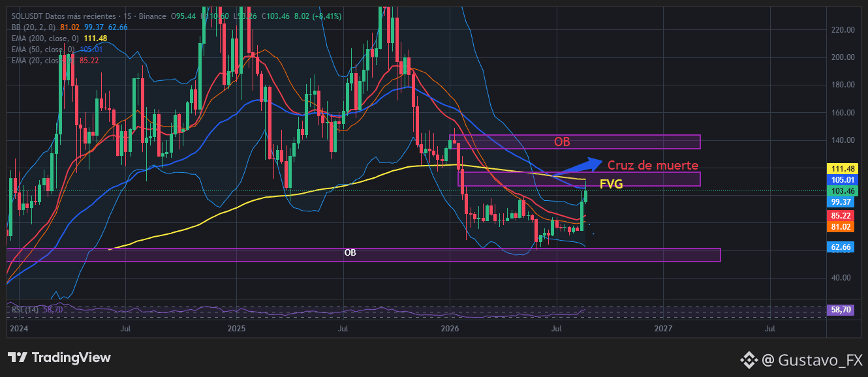Click the 160.00 price scale label
868x377 pixels.
(843, 113)
